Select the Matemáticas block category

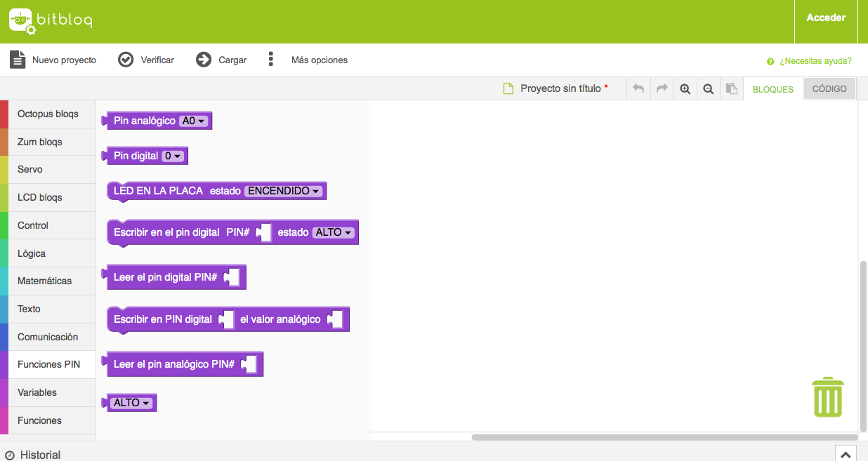[44, 281]
